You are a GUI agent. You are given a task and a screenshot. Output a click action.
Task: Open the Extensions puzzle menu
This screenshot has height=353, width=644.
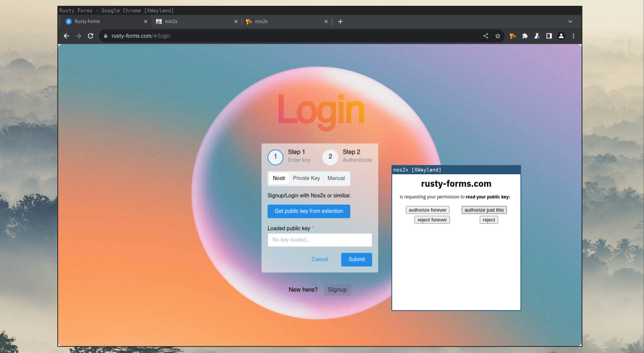525,36
